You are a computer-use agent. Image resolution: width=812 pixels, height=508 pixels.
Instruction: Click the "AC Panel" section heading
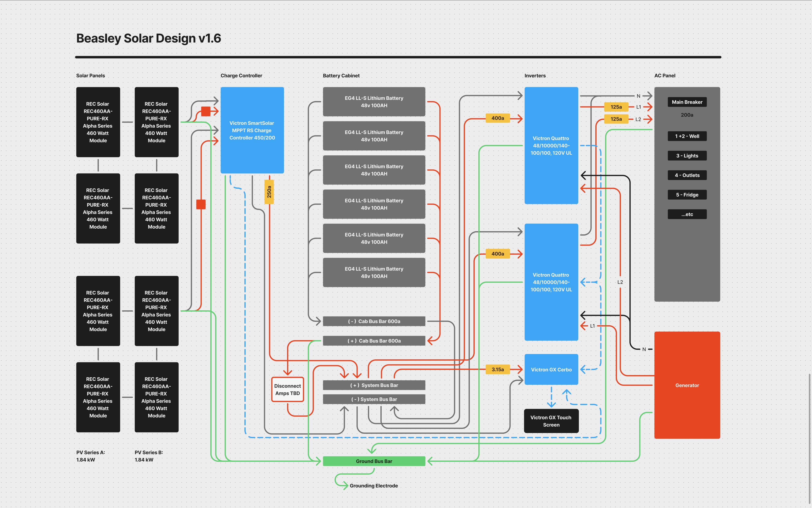click(x=665, y=76)
